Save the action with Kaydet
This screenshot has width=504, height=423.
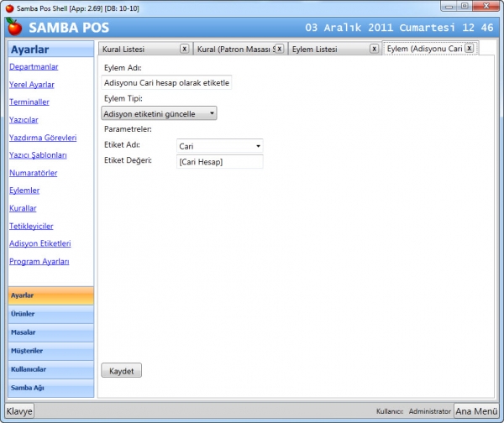(x=122, y=371)
